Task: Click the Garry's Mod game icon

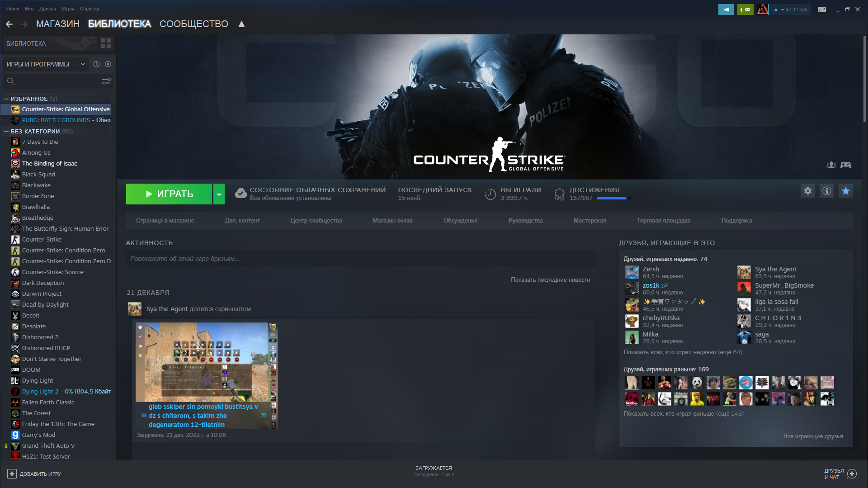Action: 15,435
